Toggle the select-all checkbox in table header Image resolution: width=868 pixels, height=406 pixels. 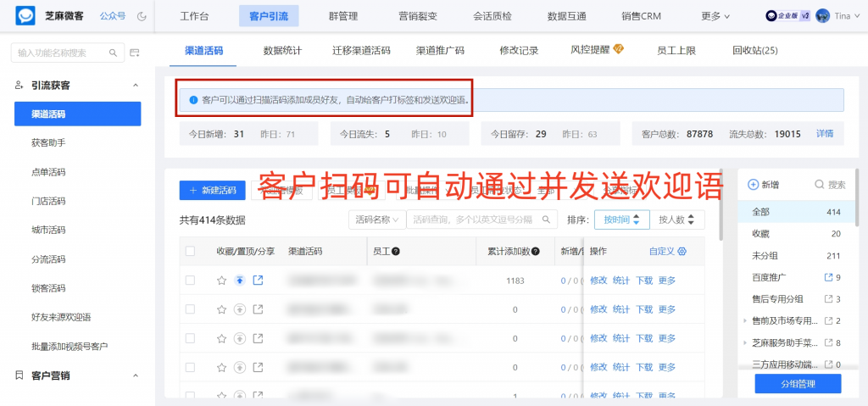pos(190,252)
